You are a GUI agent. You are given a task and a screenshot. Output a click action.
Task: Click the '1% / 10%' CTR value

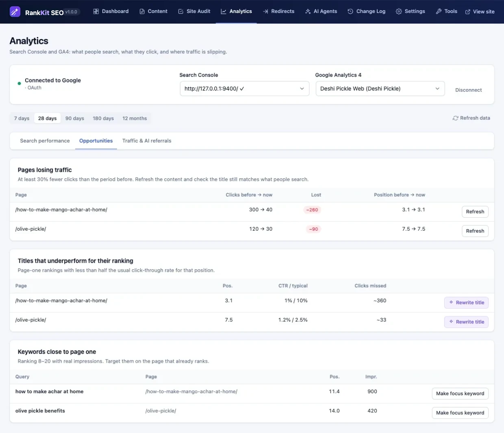click(x=296, y=301)
